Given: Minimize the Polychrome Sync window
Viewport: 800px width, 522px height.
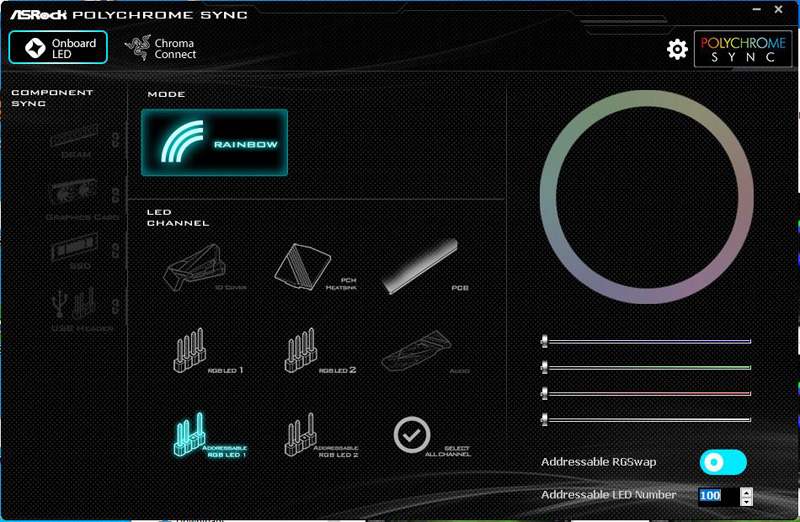Looking at the screenshot, I should 757,9.
